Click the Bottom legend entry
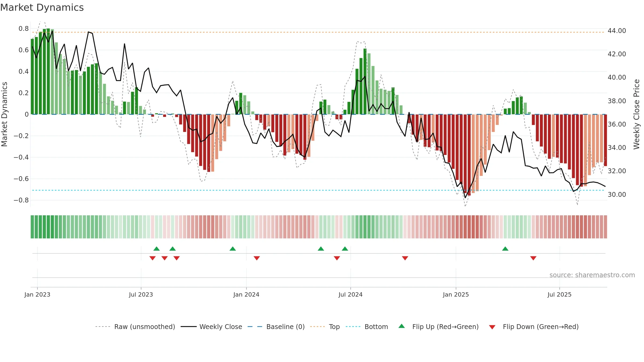The image size is (644, 362). coord(367,327)
